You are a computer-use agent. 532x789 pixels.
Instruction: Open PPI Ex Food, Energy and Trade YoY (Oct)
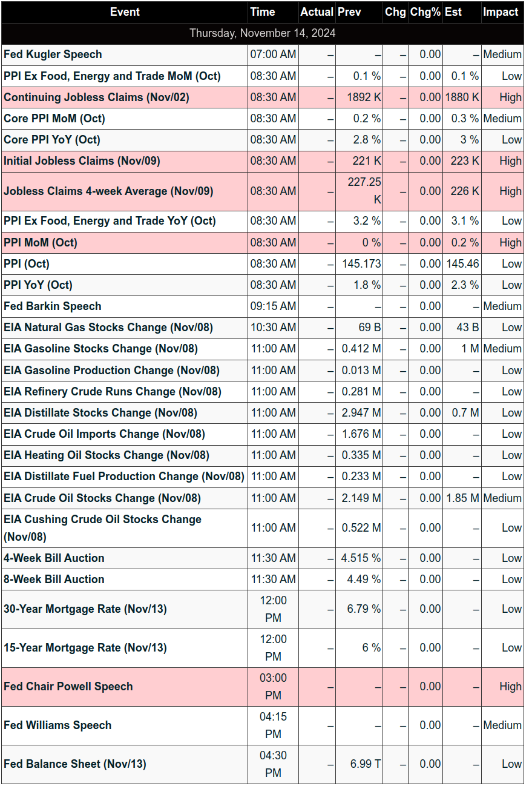(110, 221)
